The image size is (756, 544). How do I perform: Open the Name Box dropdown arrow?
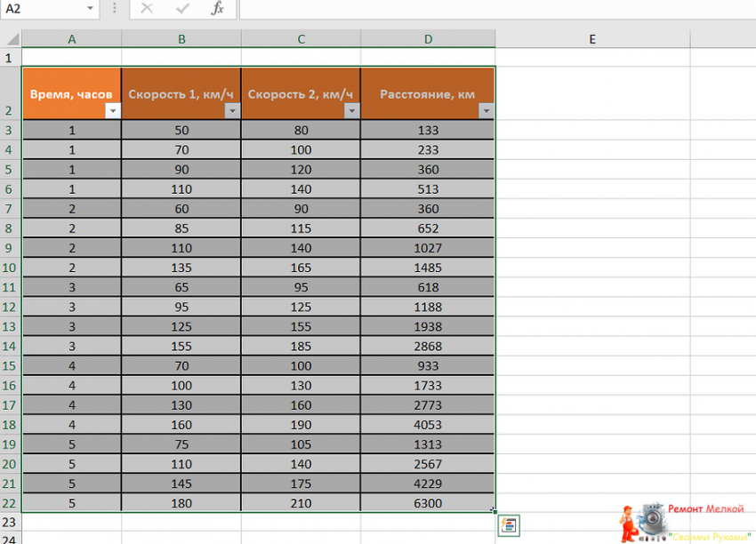click(x=90, y=9)
